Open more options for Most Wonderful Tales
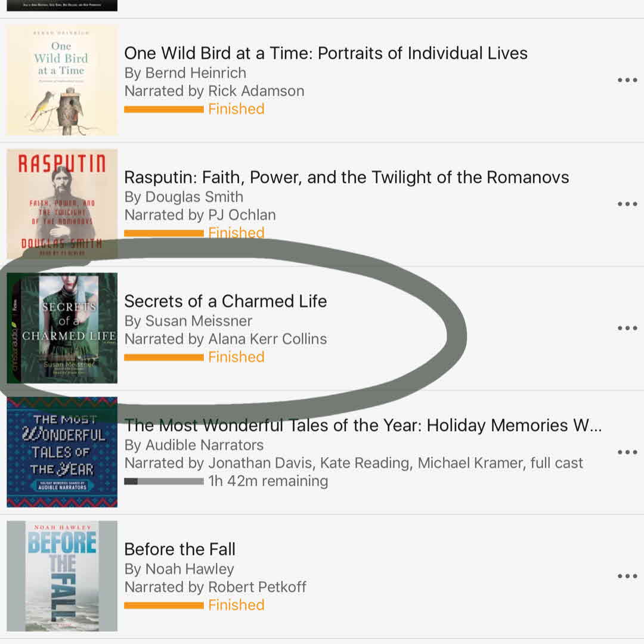This screenshot has width=644, height=644. click(x=627, y=453)
